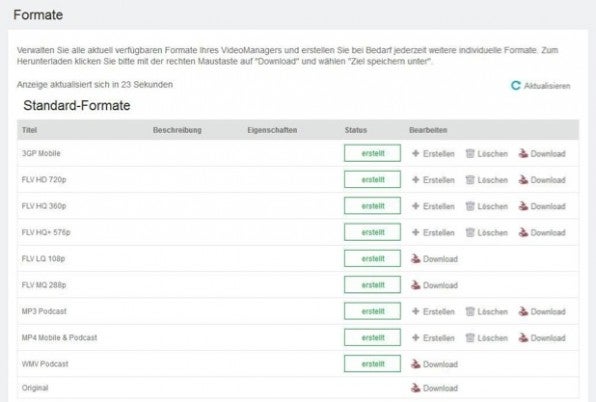Click Erstellen link for FLV HD 720p

[439, 180]
